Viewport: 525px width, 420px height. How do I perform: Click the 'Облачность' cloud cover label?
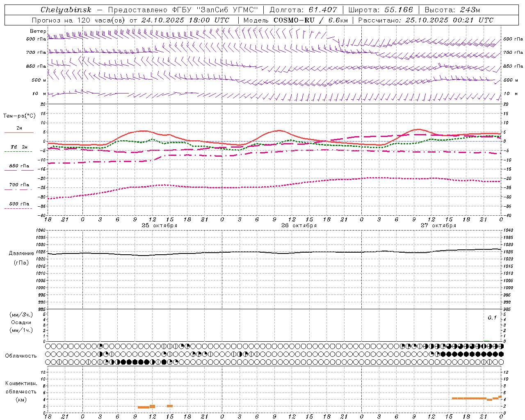pyautogui.click(x=21, y=356)
